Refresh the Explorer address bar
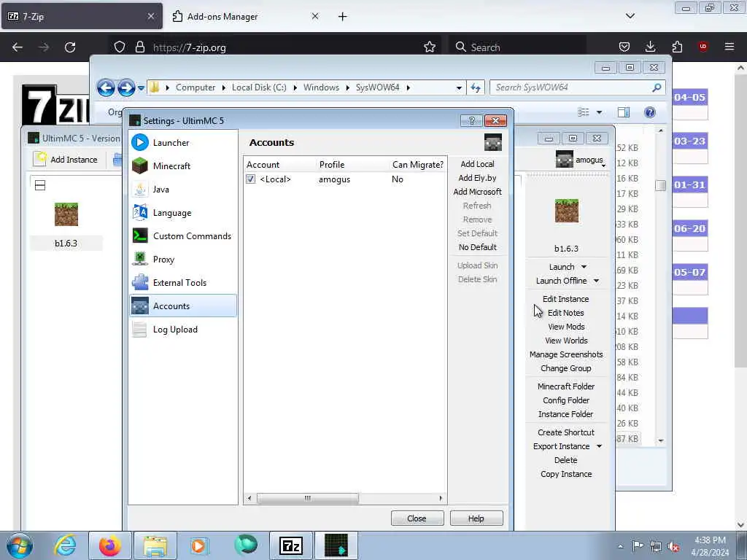747x560 pixels. pos(476,87)
